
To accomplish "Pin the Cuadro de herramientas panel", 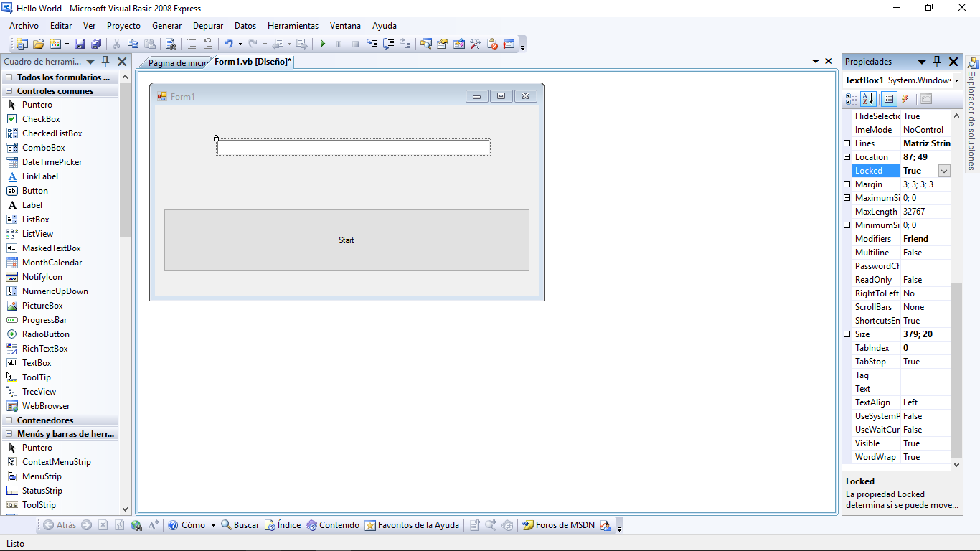I will 105,62.
